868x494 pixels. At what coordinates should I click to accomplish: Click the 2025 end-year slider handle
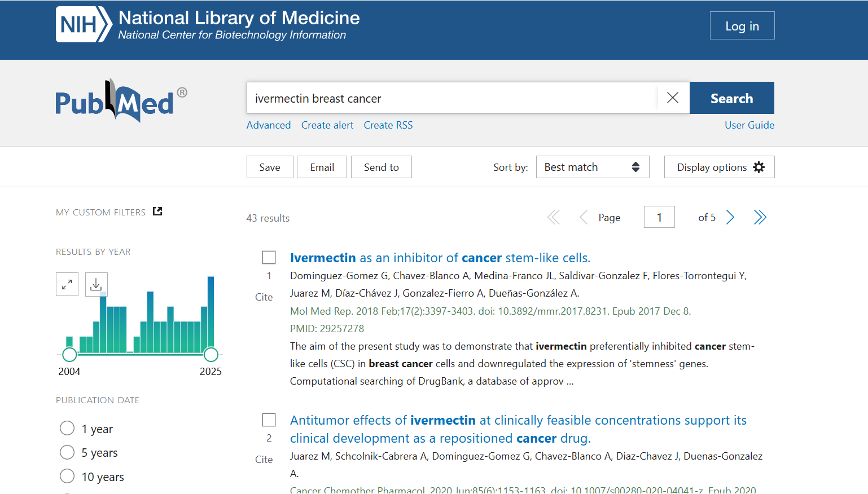click(211, 354)
